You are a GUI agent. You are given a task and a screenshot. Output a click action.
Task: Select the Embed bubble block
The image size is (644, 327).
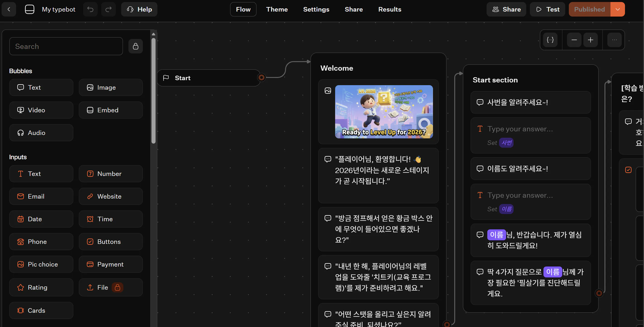pyautogui.click(x=111, y=110)
